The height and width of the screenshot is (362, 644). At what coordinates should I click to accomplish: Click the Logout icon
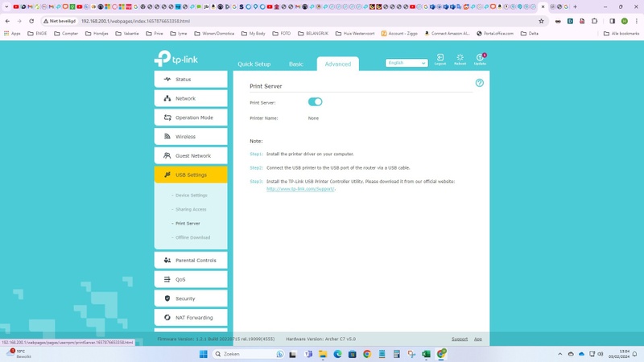click(x=440, y=59)
